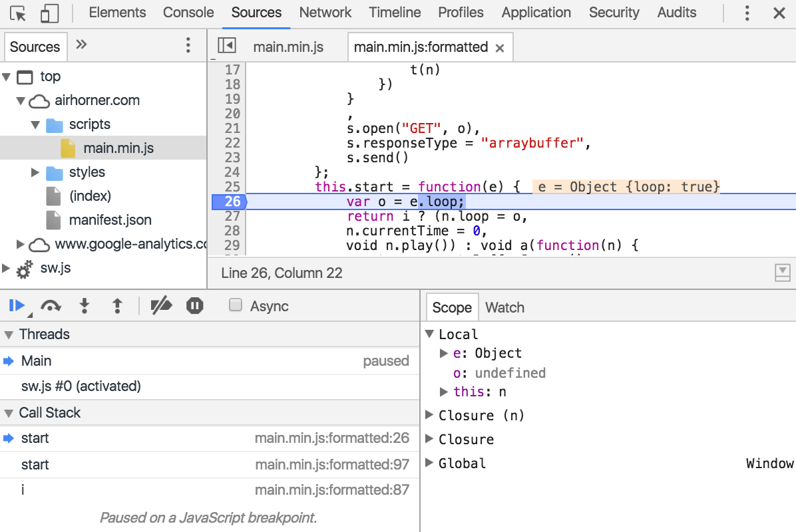796x532 pixels.
Task: Step out of current function
Action: (x=117, y=306)
